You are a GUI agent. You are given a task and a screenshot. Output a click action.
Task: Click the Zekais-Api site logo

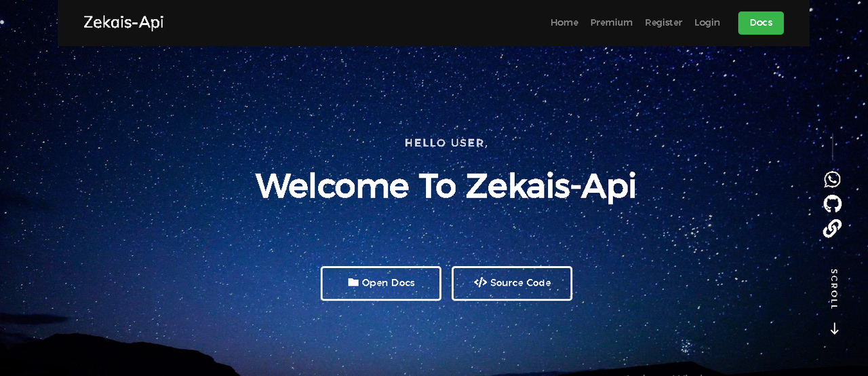point(123,22)
